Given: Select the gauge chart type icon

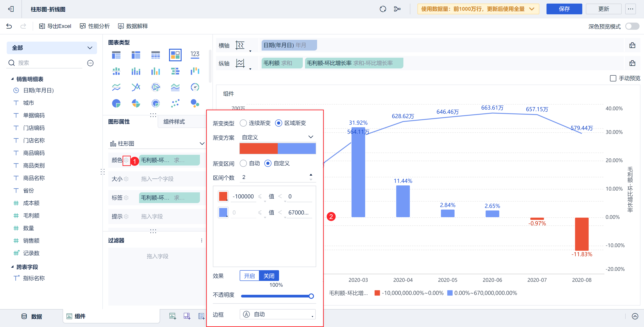Looking at the screenshot, I should pos(195,87).
